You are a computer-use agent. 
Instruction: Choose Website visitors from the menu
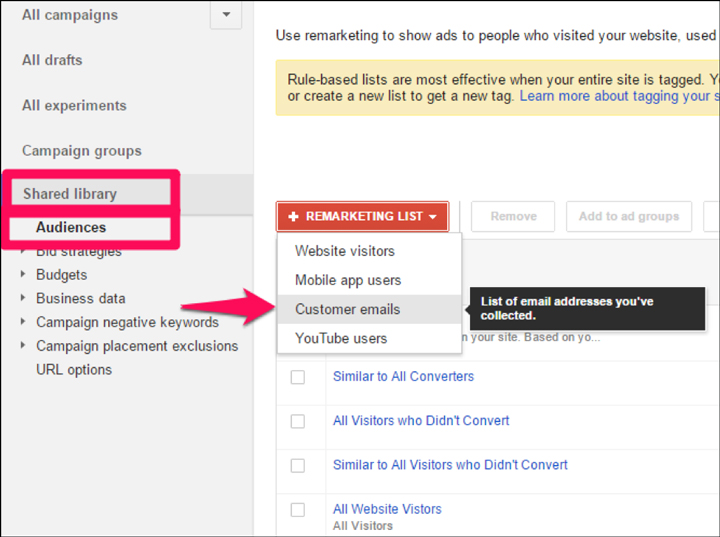point(345,251)
